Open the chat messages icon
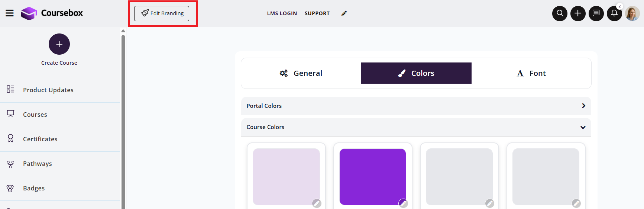This screenshot has height=209, width=644. click(x=596, y=13)
